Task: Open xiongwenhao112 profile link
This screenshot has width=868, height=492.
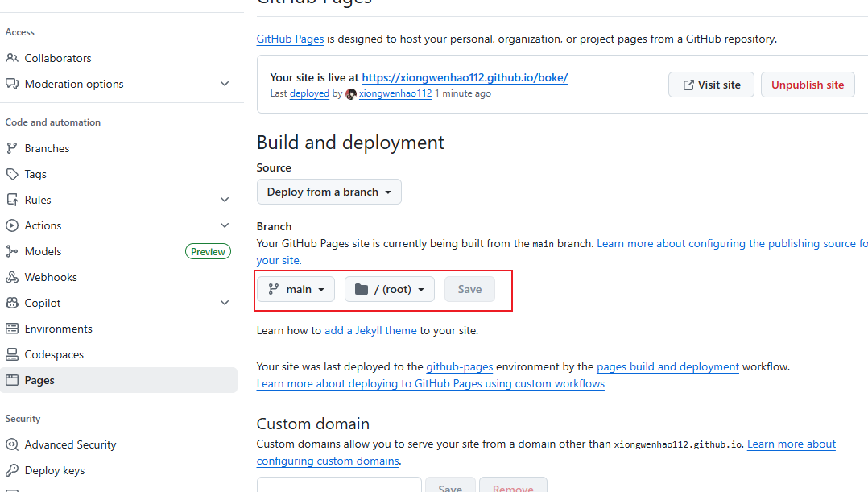Action: 395,93
